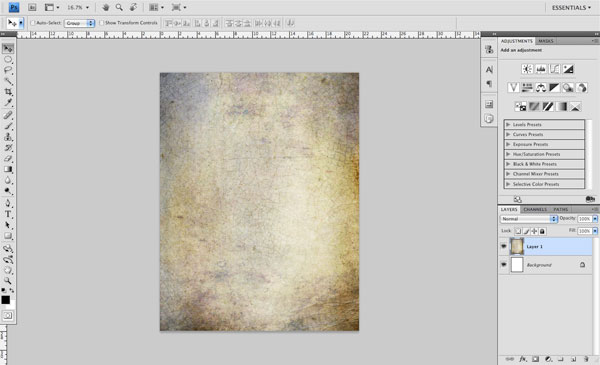Open the Normal blend mode dropdown

529,219
